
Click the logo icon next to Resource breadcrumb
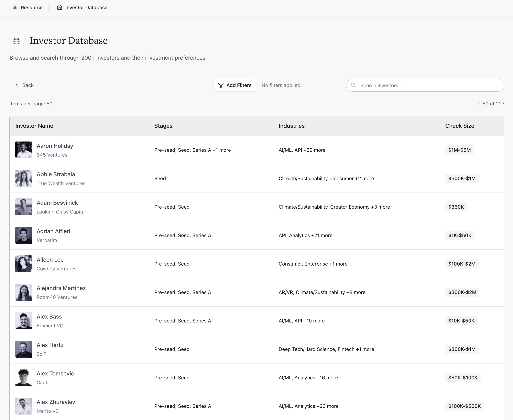coord(15,7)
